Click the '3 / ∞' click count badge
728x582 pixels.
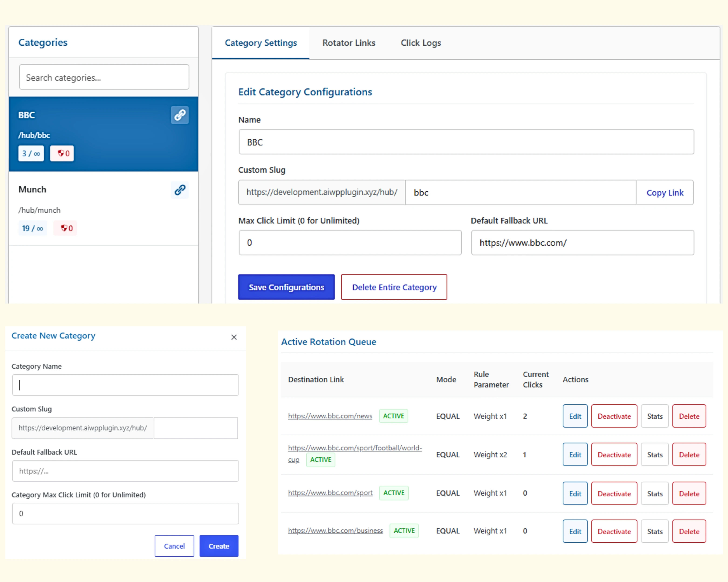point(31,153)
